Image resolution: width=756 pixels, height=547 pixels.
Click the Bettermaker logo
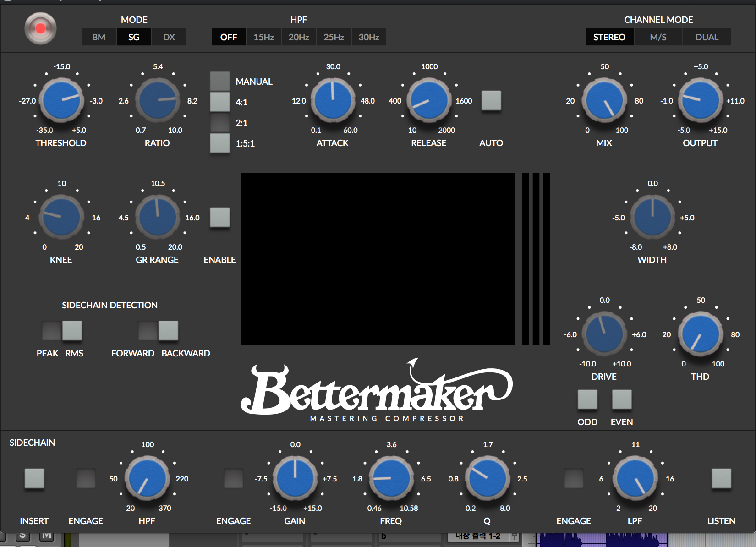(377, 390)
